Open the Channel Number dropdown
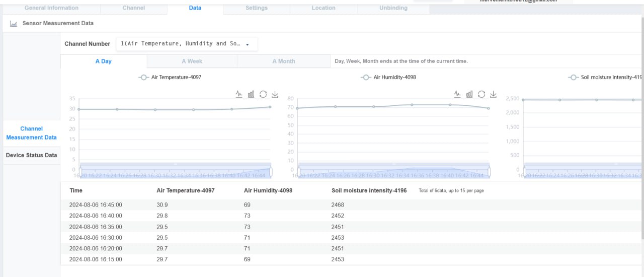 pyautogui.click(x=187, y=44)
